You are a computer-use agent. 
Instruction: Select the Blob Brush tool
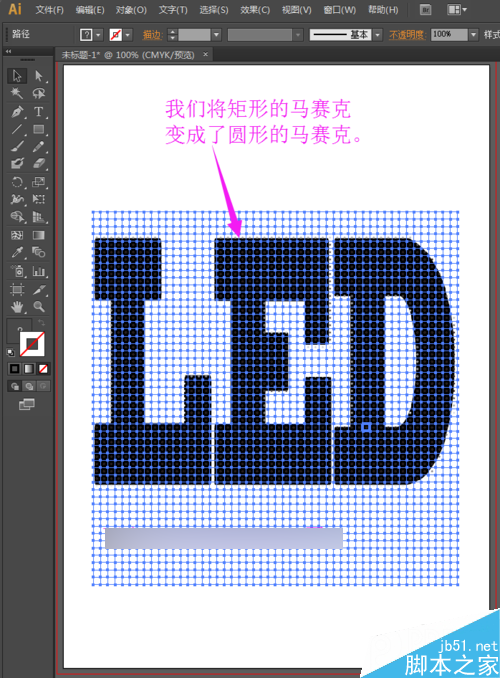tap(17, 163)
